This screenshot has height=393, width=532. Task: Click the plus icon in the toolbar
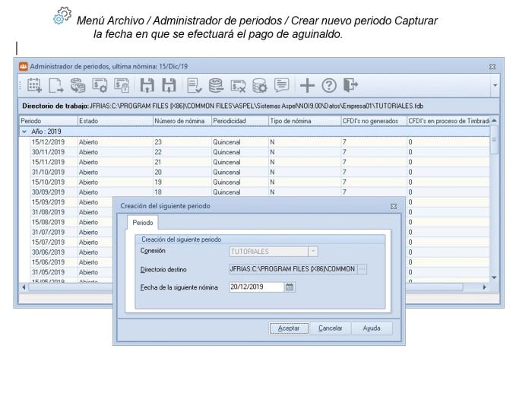click(x=309, y=87)
